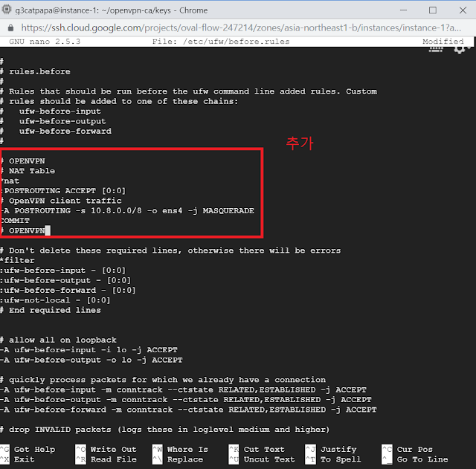The width and height of the screenshot is (476, 469).
Task: Close the Chrome SSH window
Action: point(463,10)
